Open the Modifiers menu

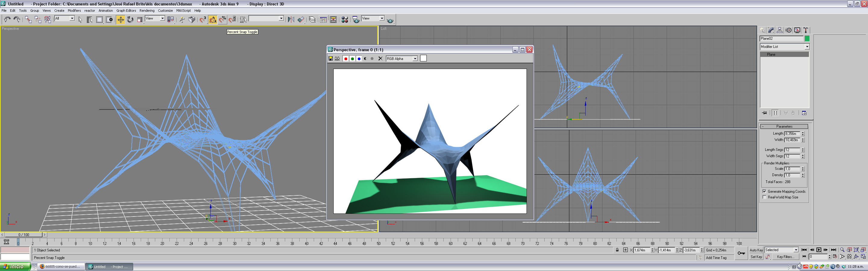[74, 11]
